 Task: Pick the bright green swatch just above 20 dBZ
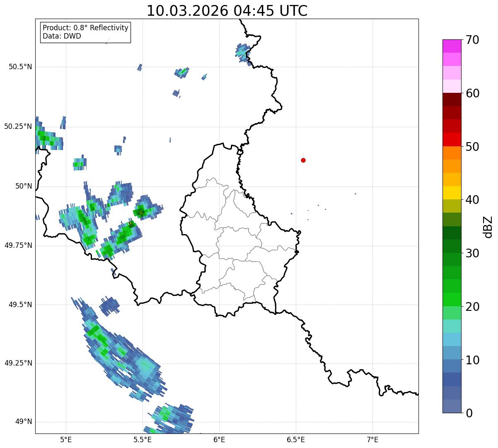452,299
